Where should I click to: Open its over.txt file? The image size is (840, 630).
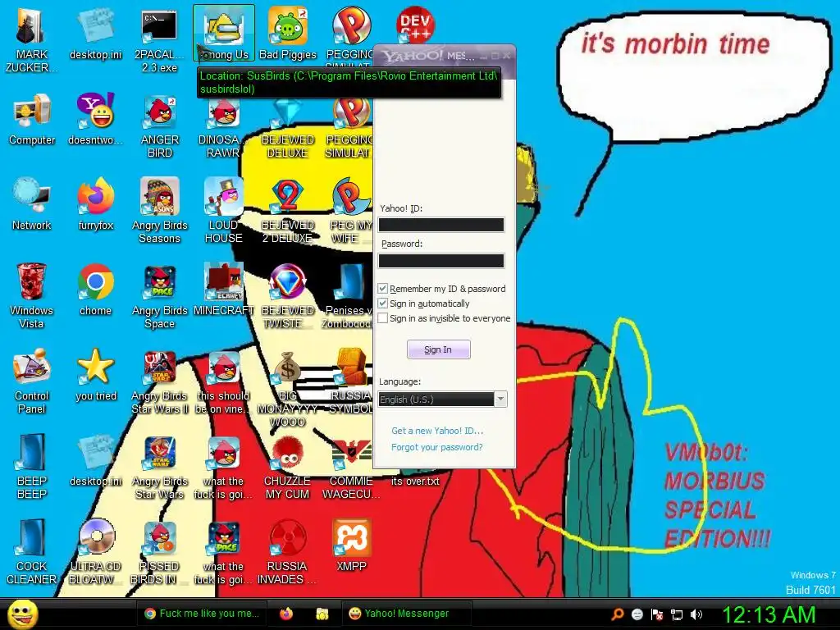415,481
